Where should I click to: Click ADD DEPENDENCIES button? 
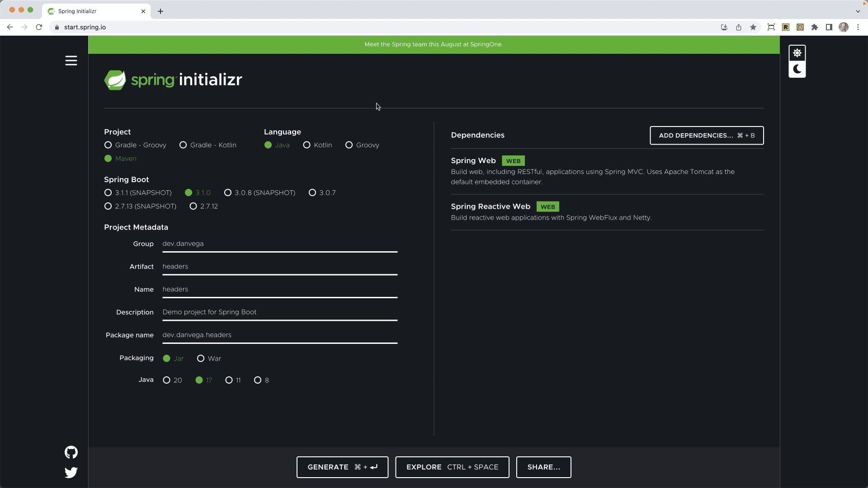[706, 135]
